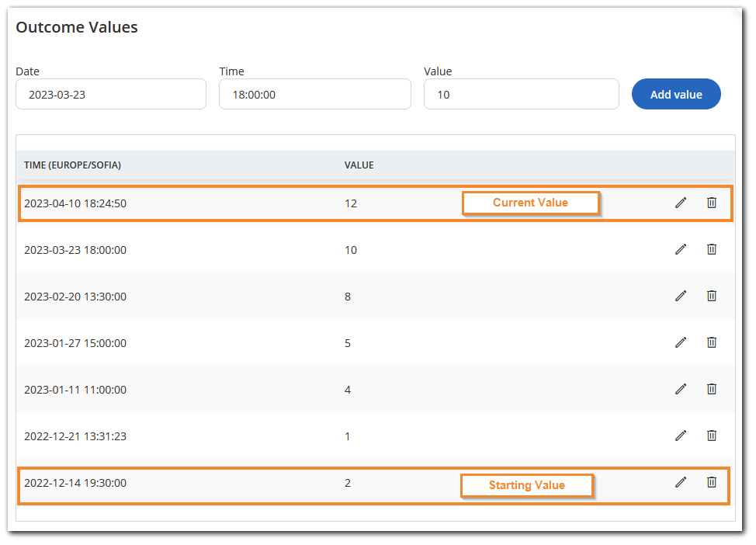This screenshot has width=756, height=545.
Task: Click the Value column header
Action: tap(359, 165)
